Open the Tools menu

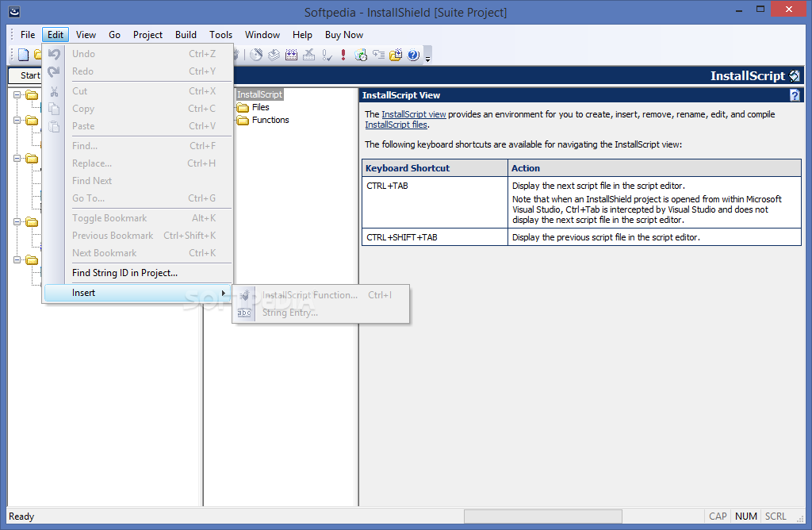(x=220, y=35)
